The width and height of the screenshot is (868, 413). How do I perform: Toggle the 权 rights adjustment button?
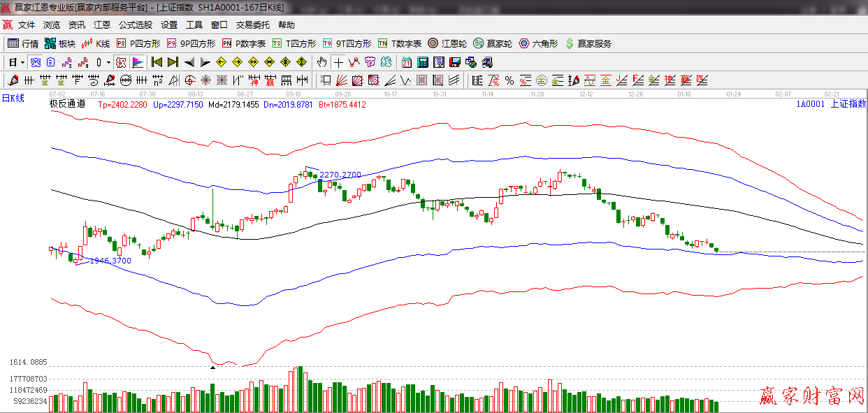(121, 62)
